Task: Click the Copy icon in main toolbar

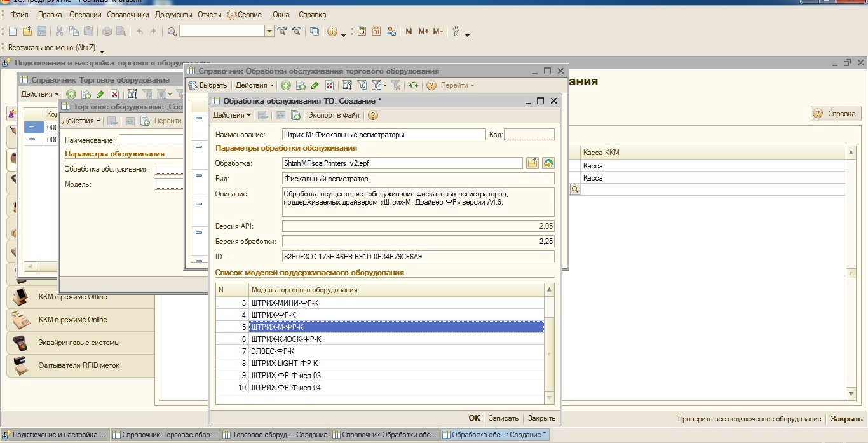Action: coord(74,31)
